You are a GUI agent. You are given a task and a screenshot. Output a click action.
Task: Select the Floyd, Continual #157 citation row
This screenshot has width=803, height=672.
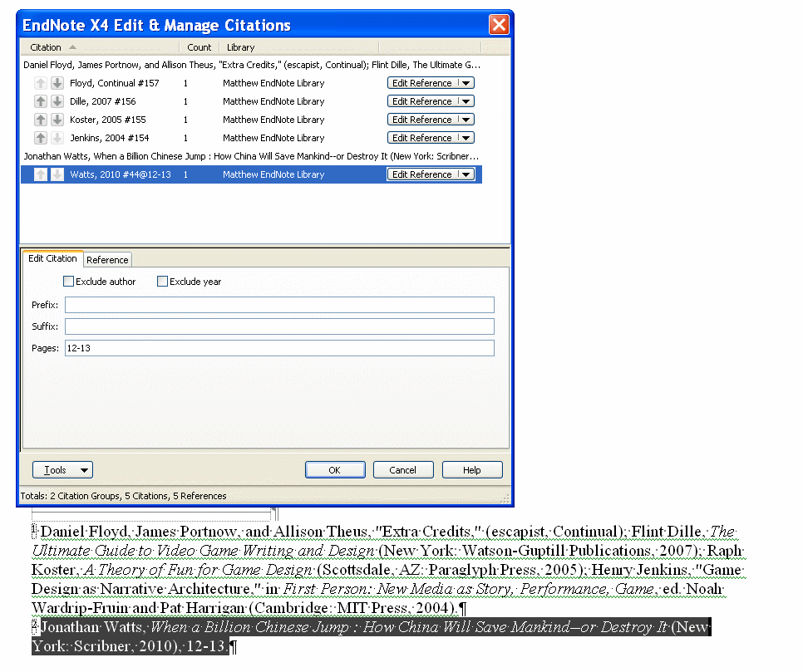[251, 83]
